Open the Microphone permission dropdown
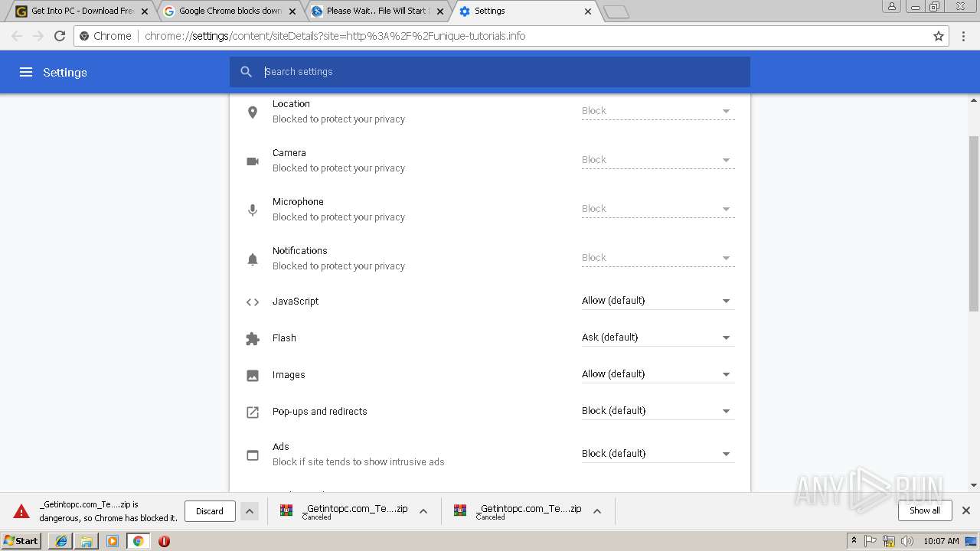Screen dimensions: 980x551 click(x=658, y=209)
